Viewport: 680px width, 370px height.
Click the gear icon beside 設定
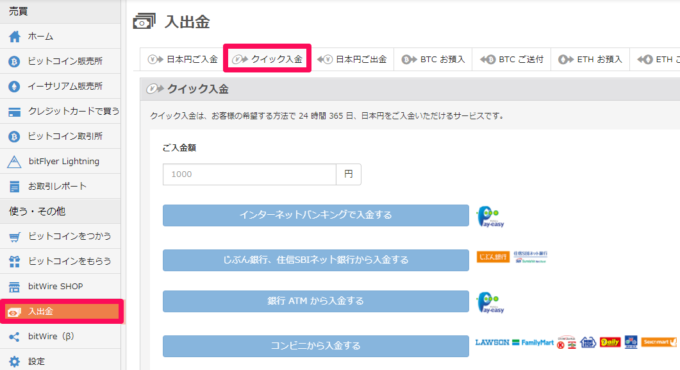(14, 361)
